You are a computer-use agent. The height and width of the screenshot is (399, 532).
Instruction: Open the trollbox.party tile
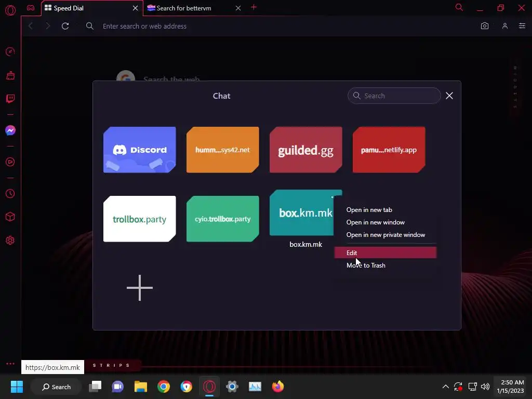(139, 219)
